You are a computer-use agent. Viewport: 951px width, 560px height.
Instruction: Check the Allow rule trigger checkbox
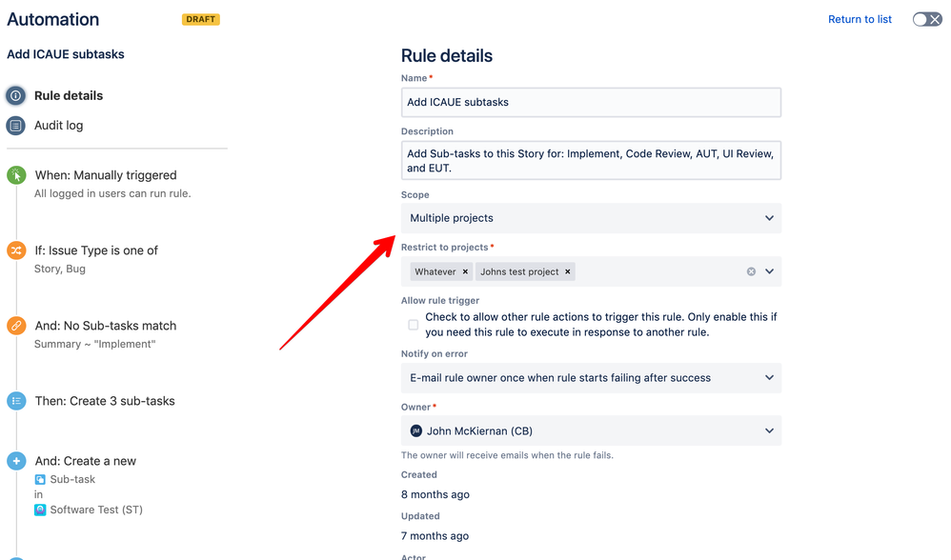[x=413, y=325]
